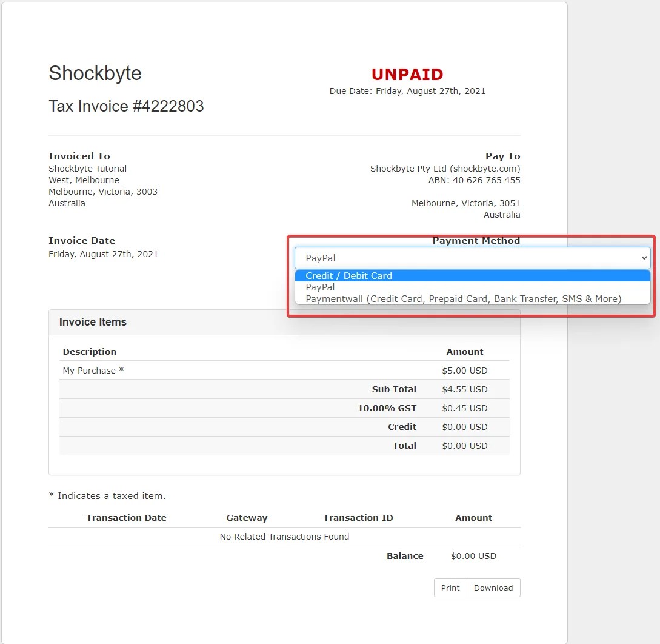The width and height of the screenshot is (660, 644).
Task: Click the Balance amount $0.00 USD
Action: (473, 555)
